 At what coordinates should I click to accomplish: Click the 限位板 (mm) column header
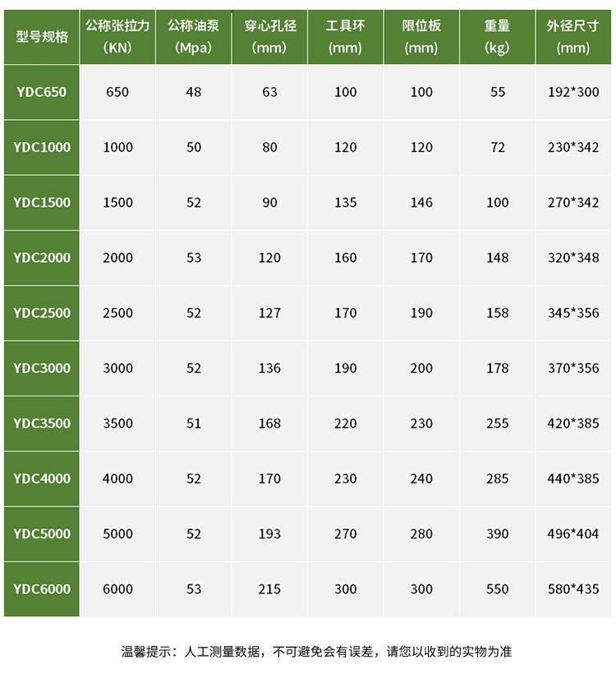click(x=421, y=37)
